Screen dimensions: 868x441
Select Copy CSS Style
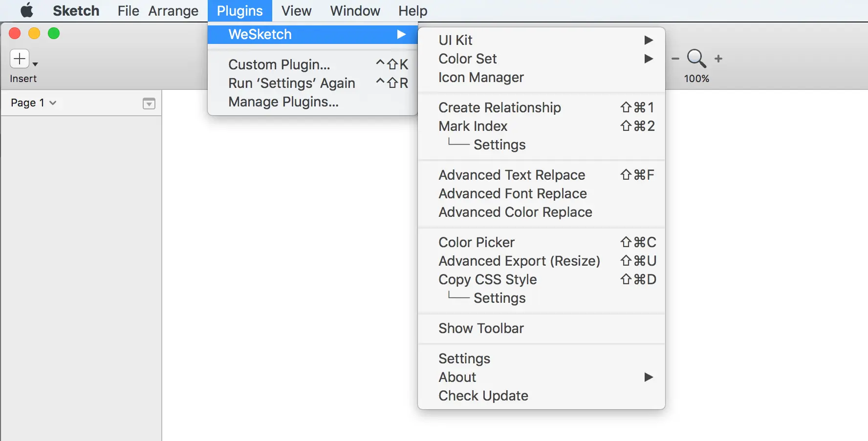[x=487, y=279]
